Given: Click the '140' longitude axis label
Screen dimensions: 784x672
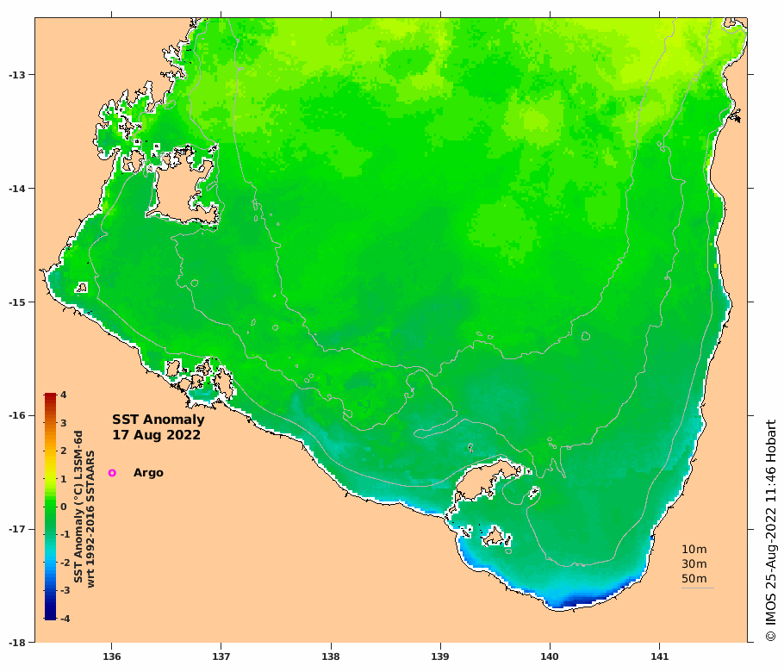Looking at the screenshot, I should pos(550,656).
